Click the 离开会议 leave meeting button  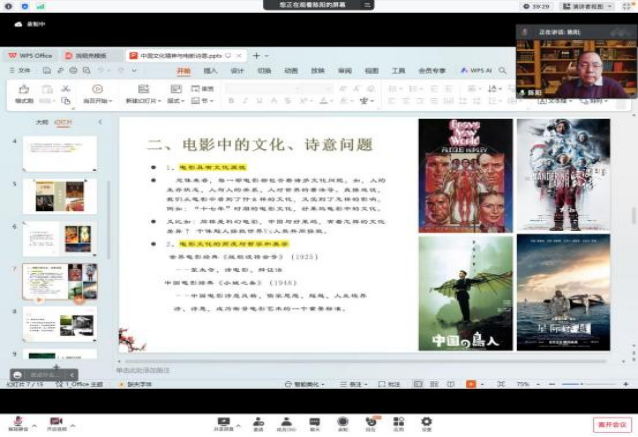point(611,423)
